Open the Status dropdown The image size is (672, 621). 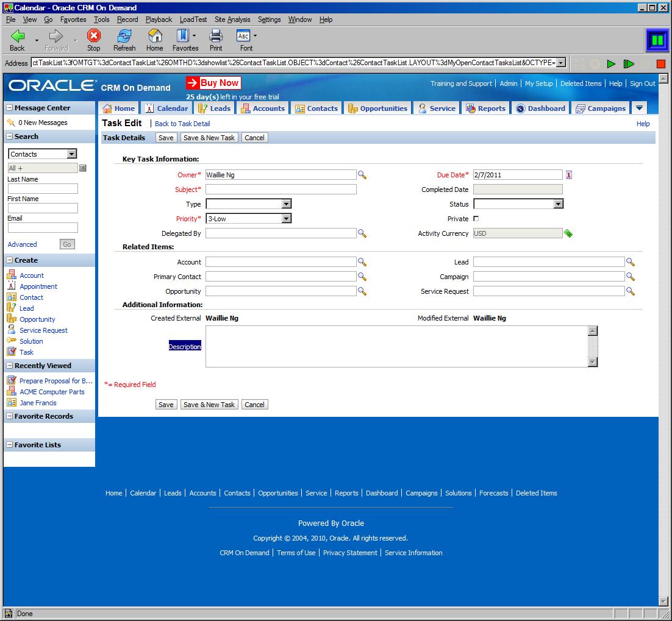pos(558,204)
